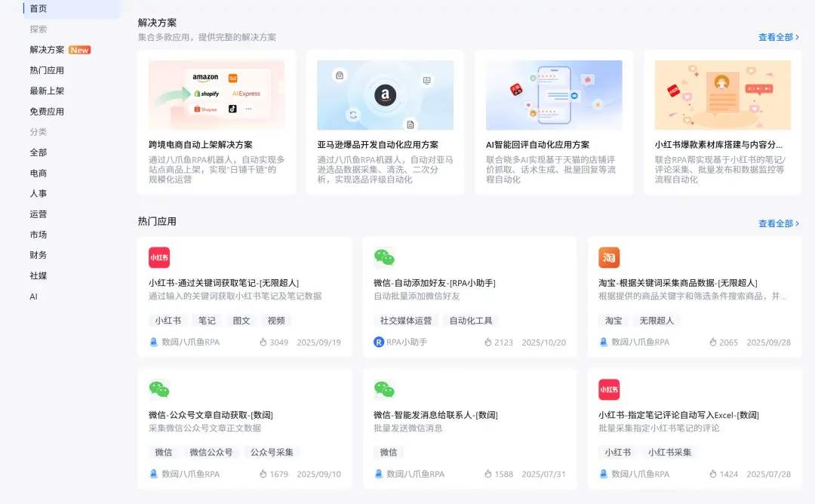Open 淘宝-根据关键词采集商品数据 app title
815x504 pixels.
(x=678, y=283)
